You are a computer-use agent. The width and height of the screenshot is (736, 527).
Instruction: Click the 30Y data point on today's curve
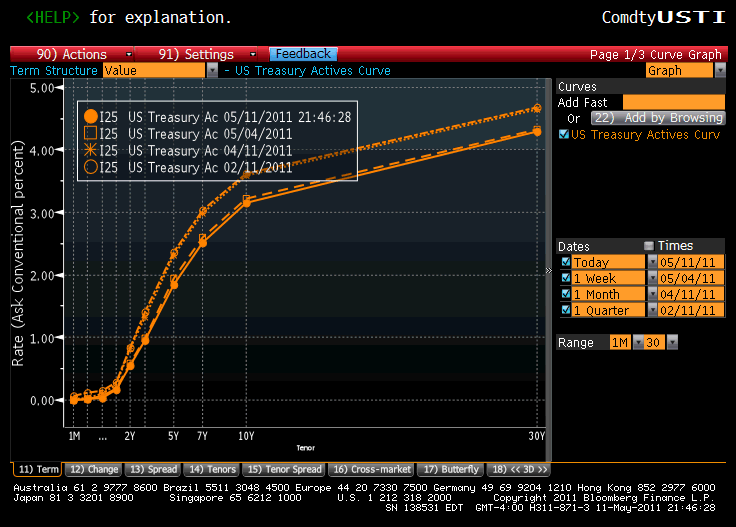(537, 132)
